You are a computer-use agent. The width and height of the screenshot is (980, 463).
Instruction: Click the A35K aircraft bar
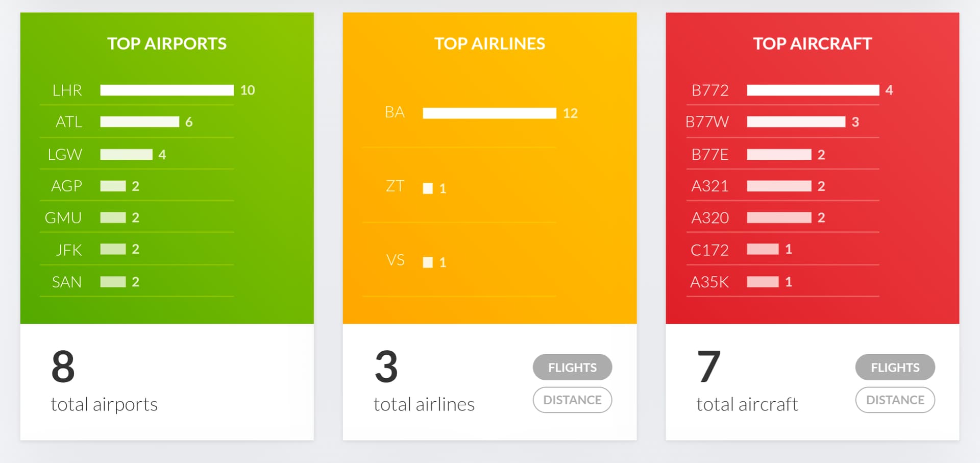pyautogui.click(x=763, y=282)
